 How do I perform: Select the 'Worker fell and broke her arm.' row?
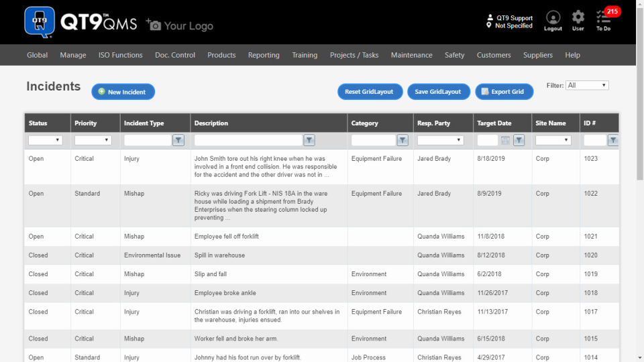point(321,339)
